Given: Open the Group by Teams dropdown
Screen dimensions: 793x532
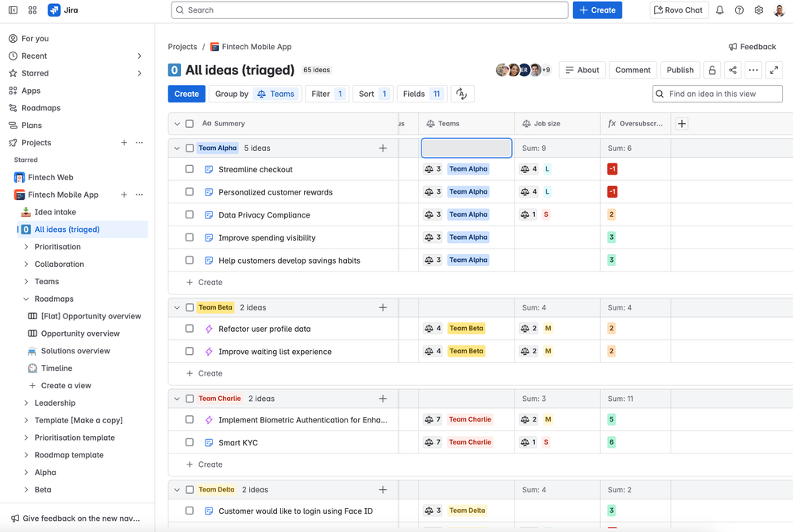Looking at the screenshot, I should click(256, 94).
